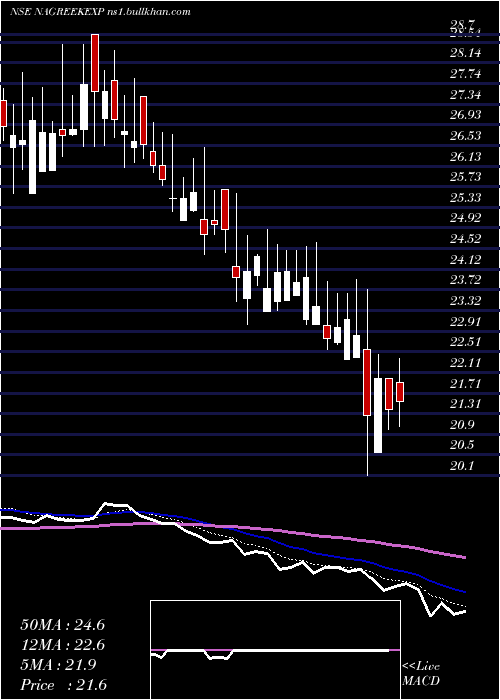The width and height of the screenshot is (500, 700).
Task: Click the 20.9 price axis label
Action: [462, 424]
